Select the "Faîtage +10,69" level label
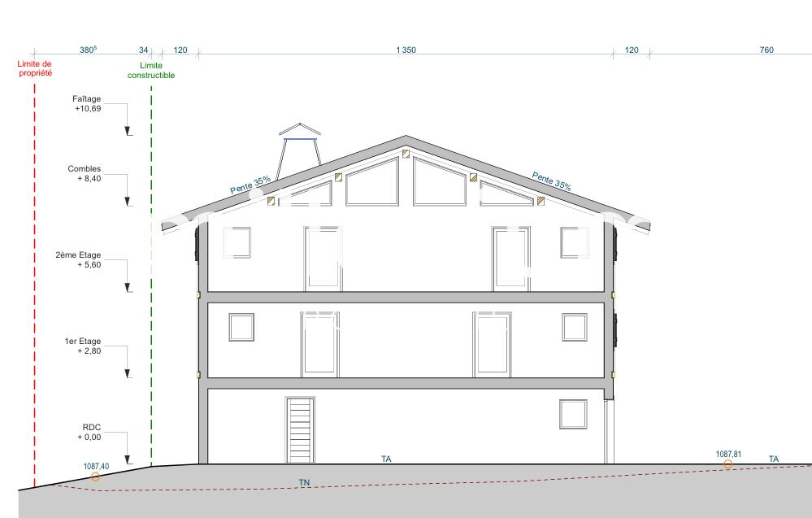 coord(86,103)
